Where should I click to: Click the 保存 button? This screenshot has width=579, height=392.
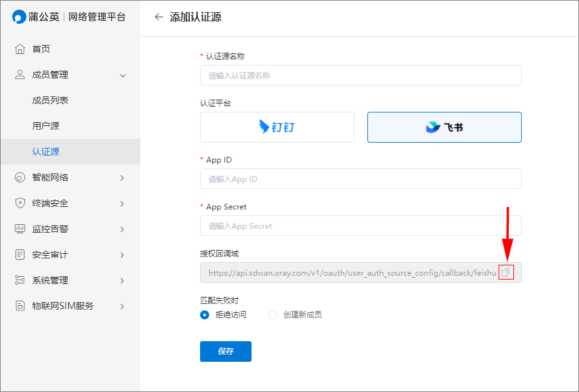tap(226, 352)
